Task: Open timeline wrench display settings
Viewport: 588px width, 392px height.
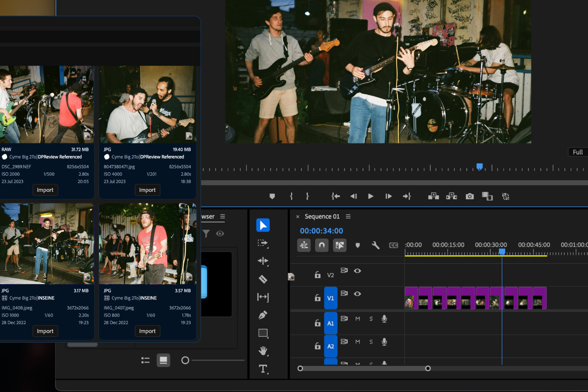Action: pos(376,245)
